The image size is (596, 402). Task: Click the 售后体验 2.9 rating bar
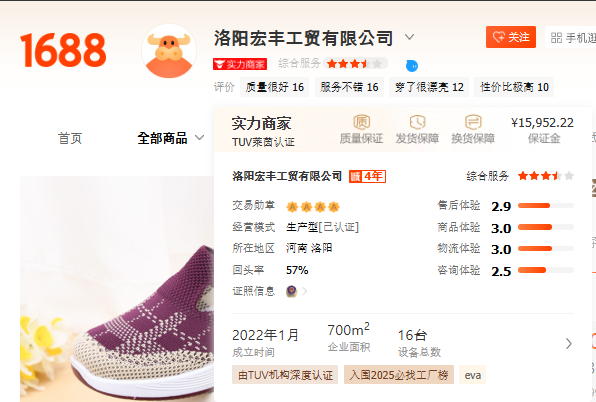pyautogui.click(x=546, y=206)
